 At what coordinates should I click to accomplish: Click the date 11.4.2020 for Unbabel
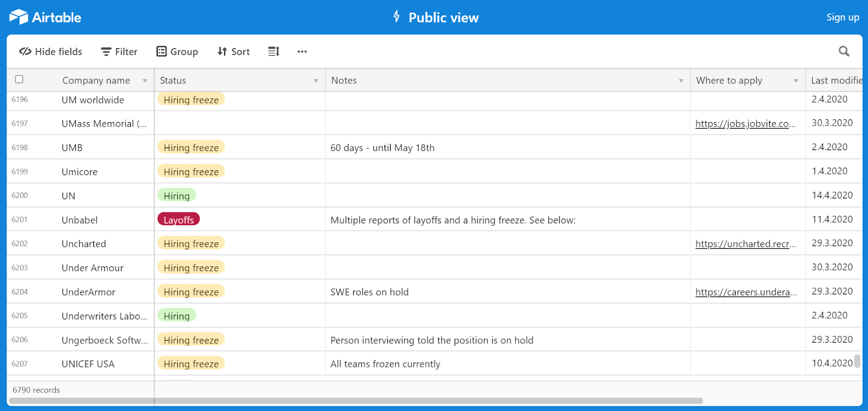pos(832,219)
